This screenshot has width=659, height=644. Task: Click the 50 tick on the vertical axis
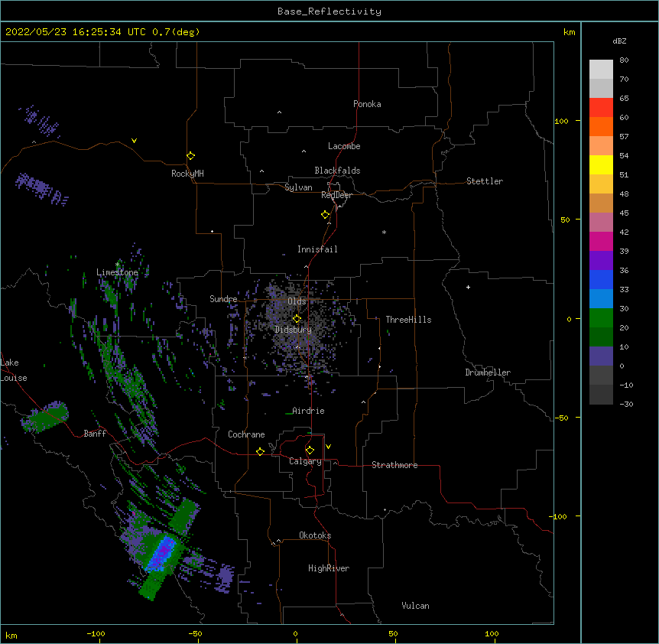pyautogui.click(x=565, y=220)
